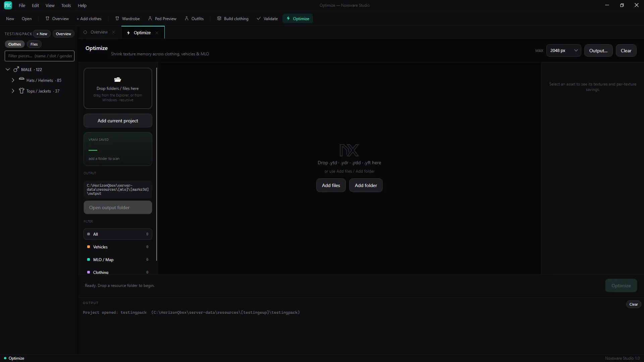644x362 pixels.
Task: Click Validate in the toolbar
Action: (x=267, y=18)
